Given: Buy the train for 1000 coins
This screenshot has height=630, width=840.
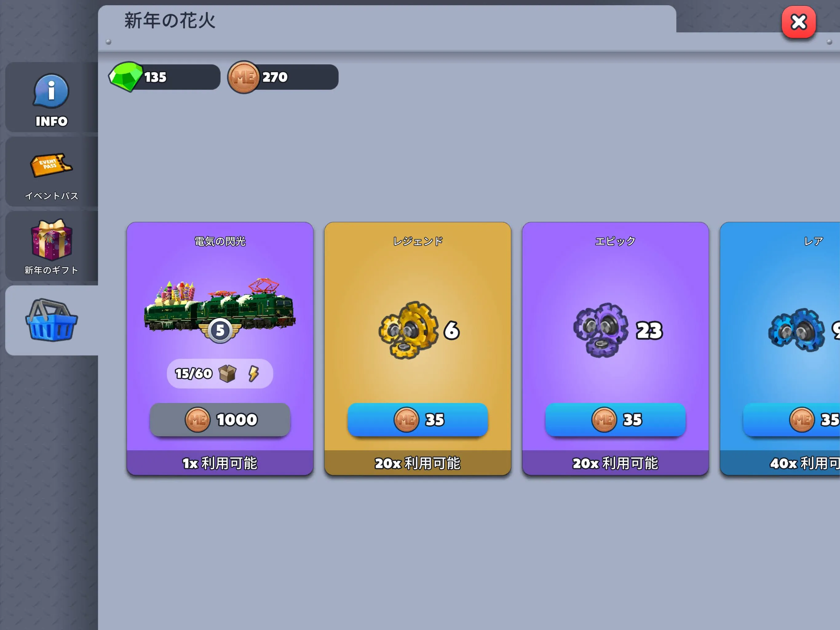Looking at the screenshot, I should point(220,420).
